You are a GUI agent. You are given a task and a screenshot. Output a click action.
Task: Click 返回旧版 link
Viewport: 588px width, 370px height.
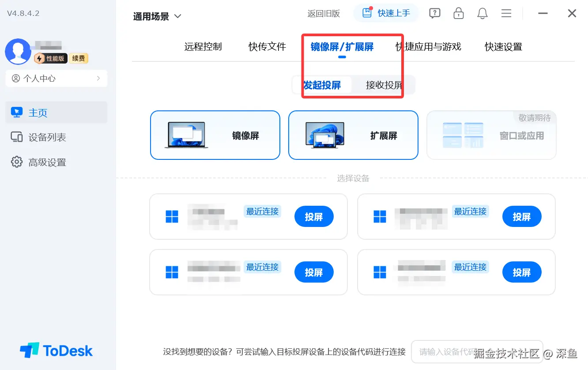coord(324,14)
